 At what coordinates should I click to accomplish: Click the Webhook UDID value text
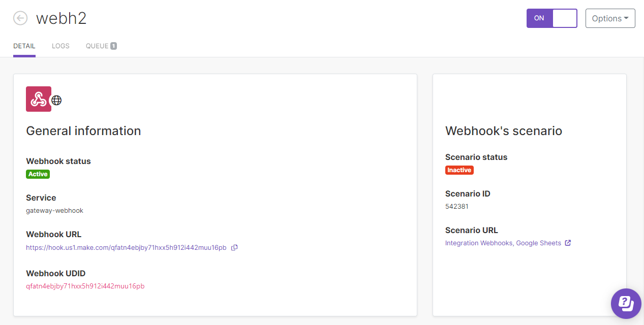click(85, 286)
